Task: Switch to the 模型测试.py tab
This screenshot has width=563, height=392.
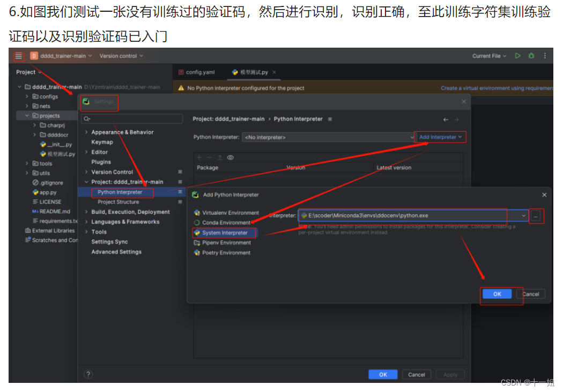Action: pyautogui.click(x=254, y=72)
